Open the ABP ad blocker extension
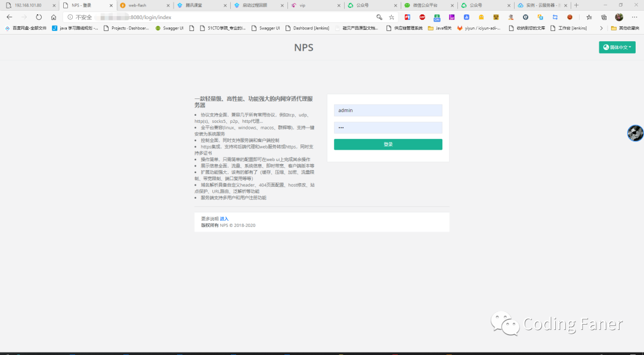Viewport: 644px width, 355px height. tap(422, 17)
